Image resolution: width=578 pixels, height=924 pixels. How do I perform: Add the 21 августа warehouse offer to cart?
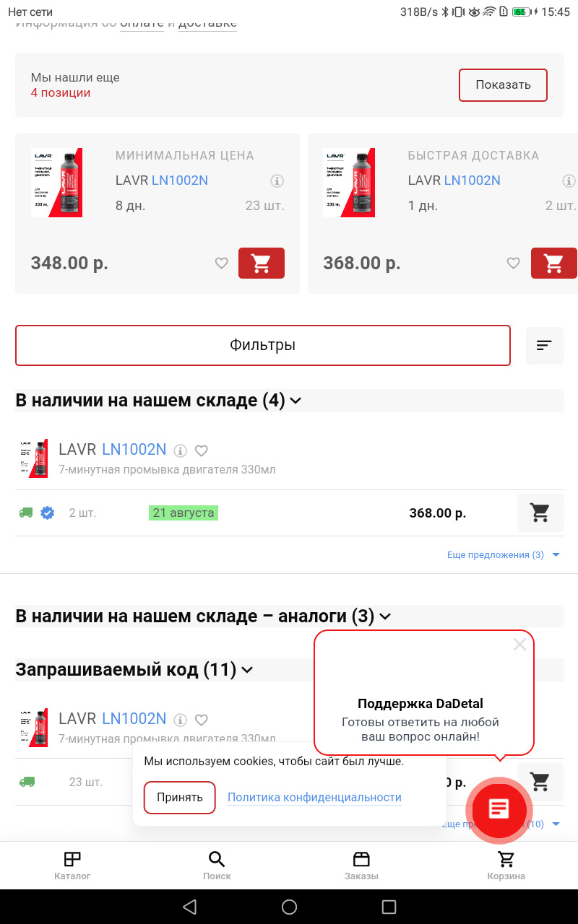[x=540, y=513]
